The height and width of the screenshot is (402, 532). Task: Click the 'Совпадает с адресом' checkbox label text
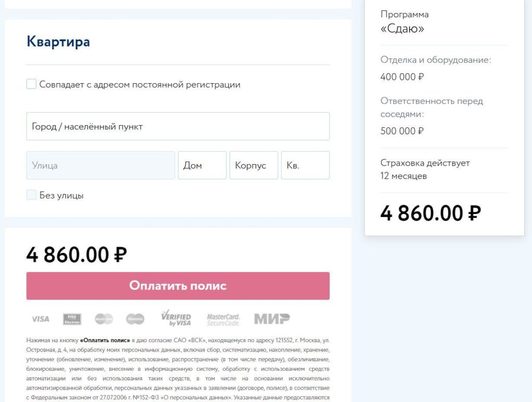click(x=140, y=85)
